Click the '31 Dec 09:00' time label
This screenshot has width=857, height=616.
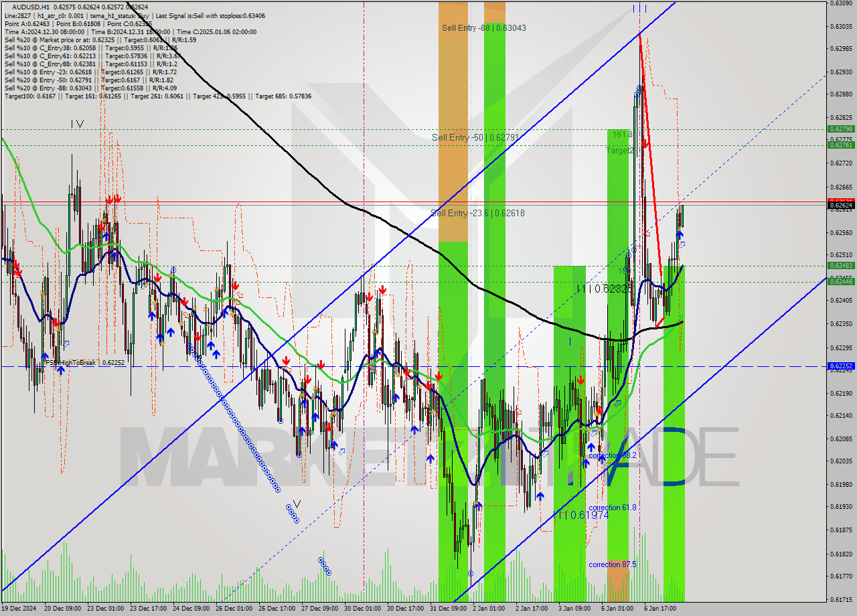pos(448,609)
